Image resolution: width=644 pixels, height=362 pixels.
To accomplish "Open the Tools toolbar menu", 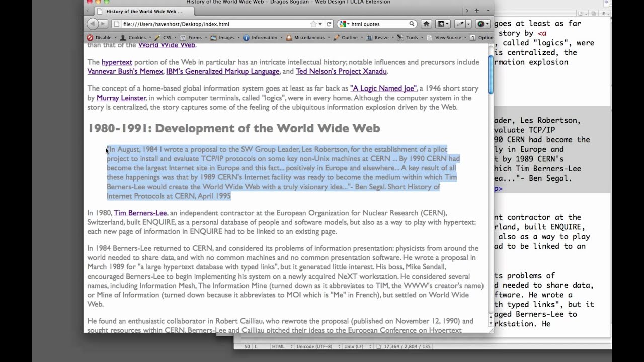I will 410,38.
